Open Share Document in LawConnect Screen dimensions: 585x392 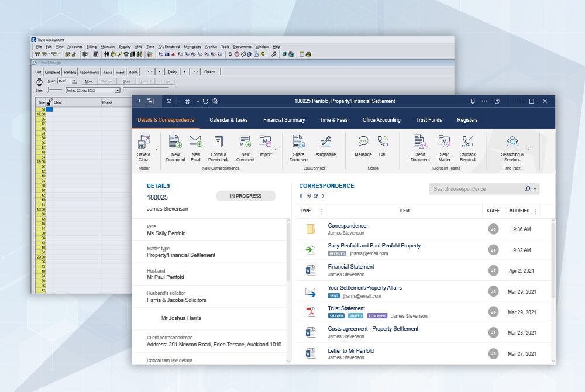click(x=299, y=149)
